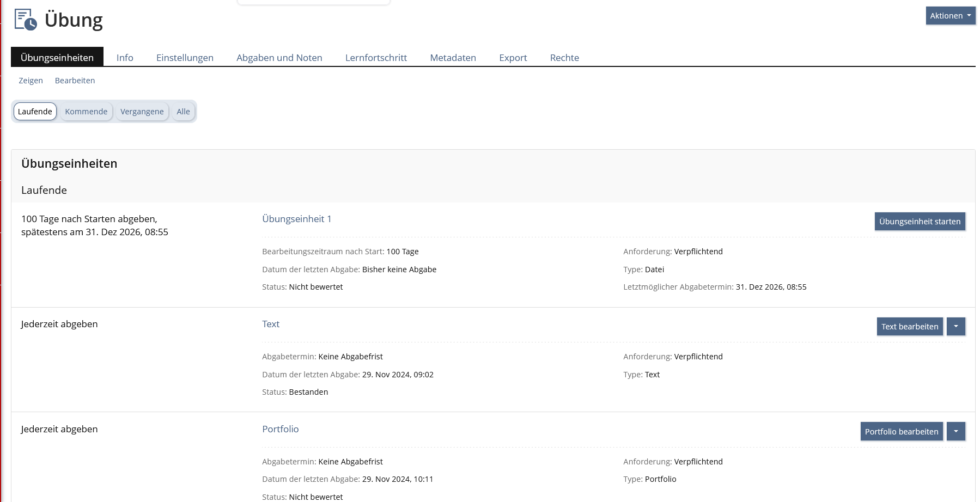Click the Übung exercise icon
Viewport: 980px width, 502px height.
[26, 20]
